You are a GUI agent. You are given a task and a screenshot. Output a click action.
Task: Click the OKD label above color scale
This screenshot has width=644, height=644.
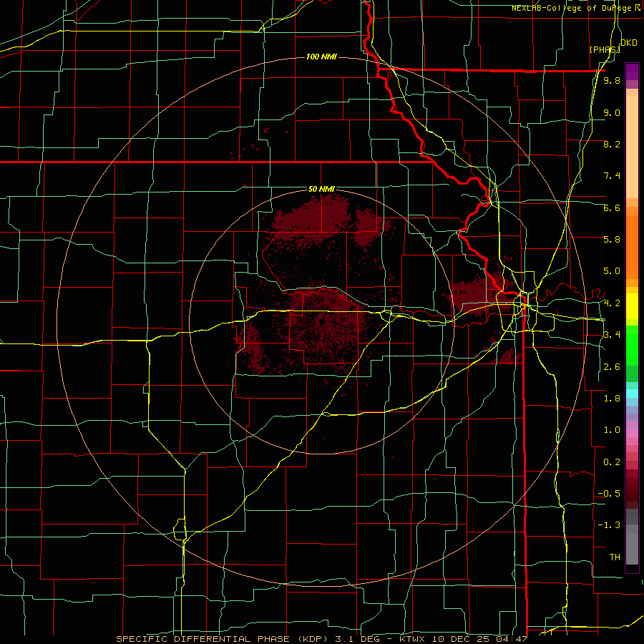pyautogui.click(x=629, y=43)
